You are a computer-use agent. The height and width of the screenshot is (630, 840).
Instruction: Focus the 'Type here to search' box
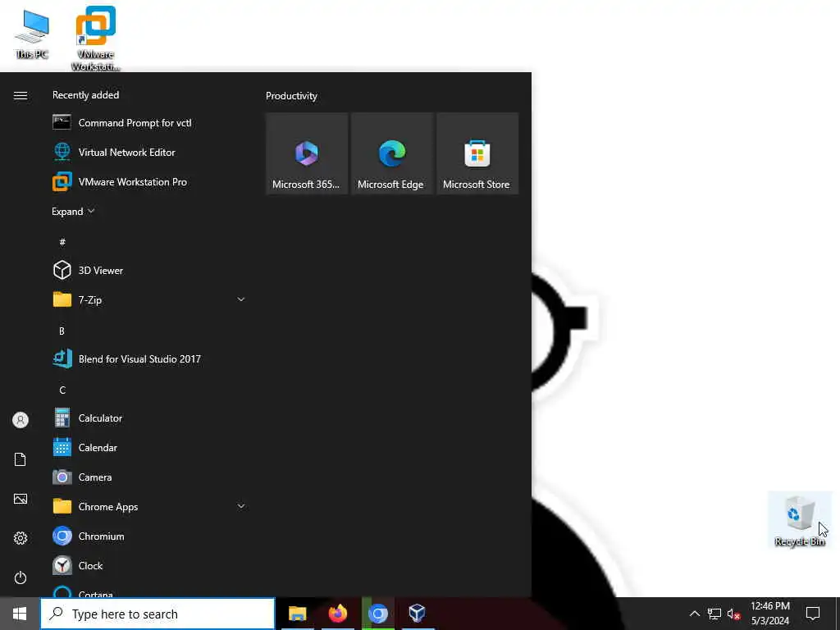coord(158,614)
